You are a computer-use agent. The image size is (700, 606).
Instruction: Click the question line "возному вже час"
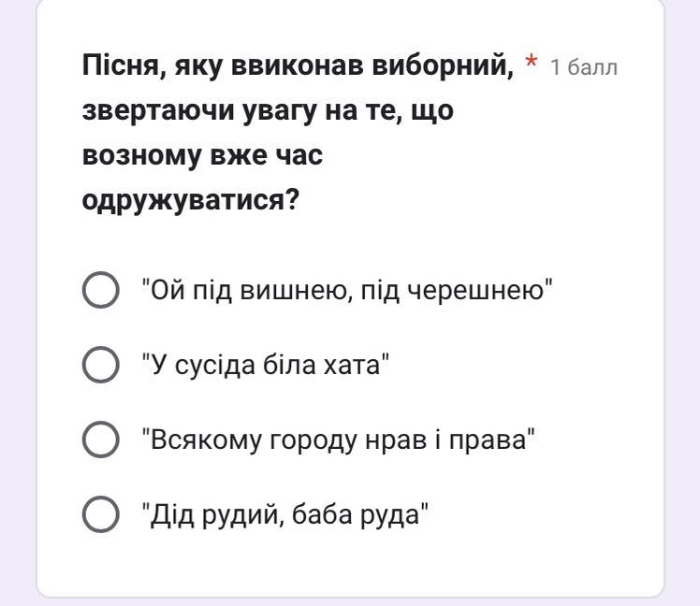[x=202, y=155]
